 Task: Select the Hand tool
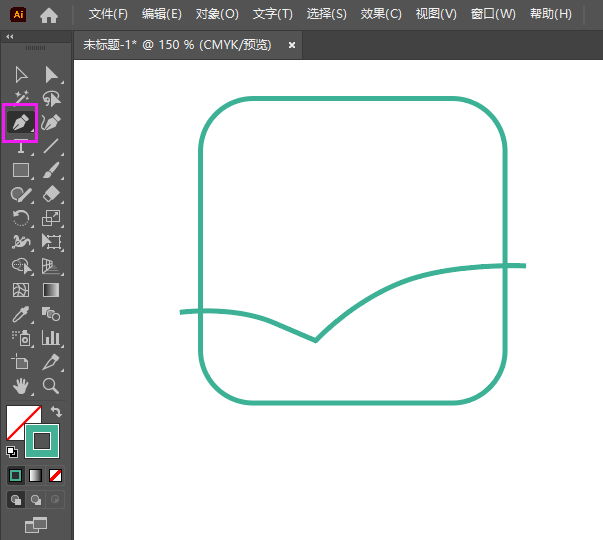click(20, 385)
